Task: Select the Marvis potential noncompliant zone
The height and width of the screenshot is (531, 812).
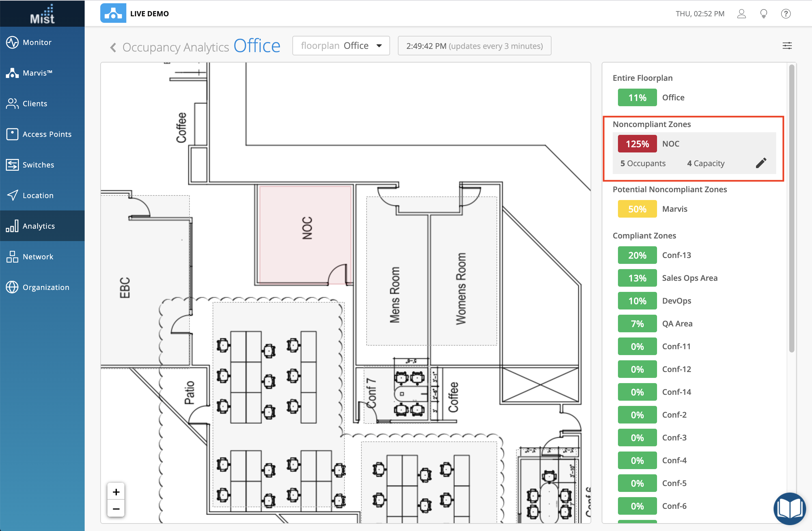Action: [x=674, y=209]
